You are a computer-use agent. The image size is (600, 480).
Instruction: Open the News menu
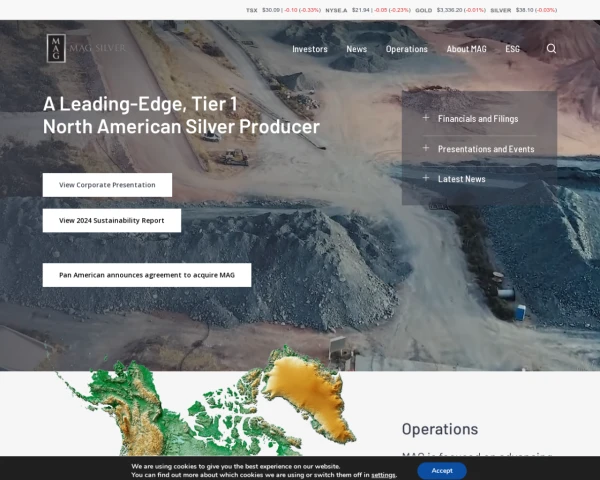click(356, 49)
